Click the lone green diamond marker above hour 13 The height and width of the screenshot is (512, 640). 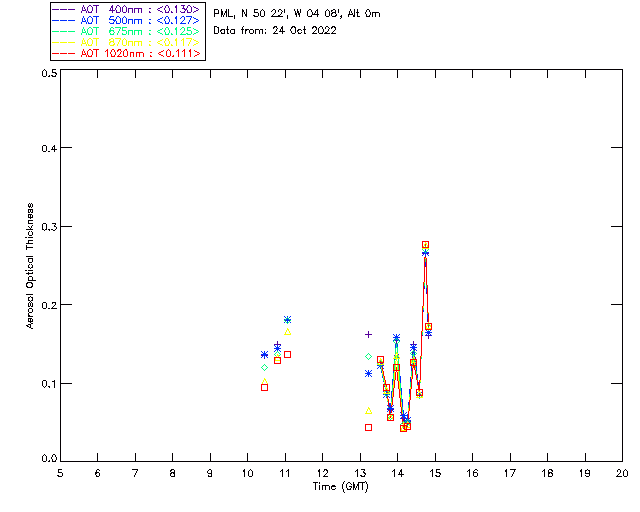click(368, 357)
